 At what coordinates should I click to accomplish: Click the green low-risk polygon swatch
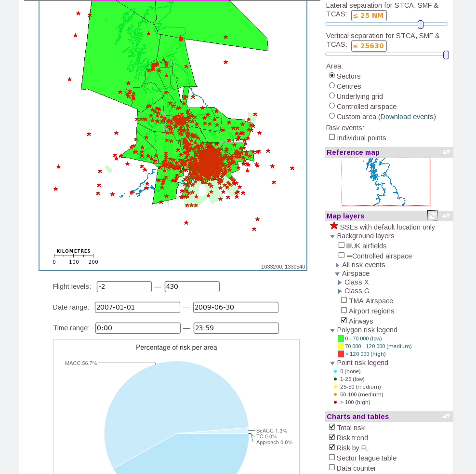pos(341,339)
